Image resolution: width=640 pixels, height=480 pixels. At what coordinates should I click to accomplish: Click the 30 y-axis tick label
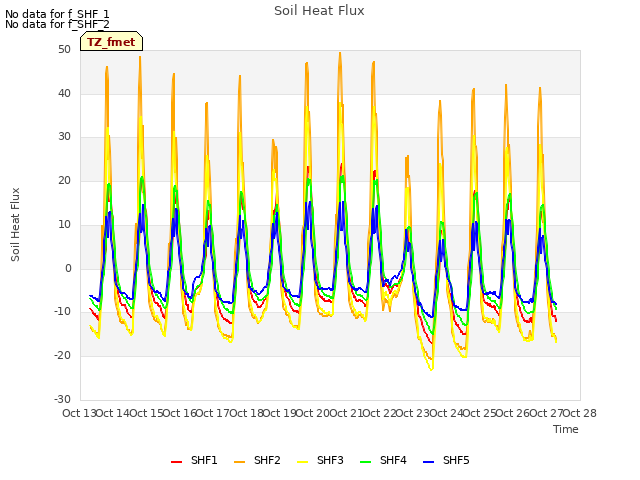(64, 137)
